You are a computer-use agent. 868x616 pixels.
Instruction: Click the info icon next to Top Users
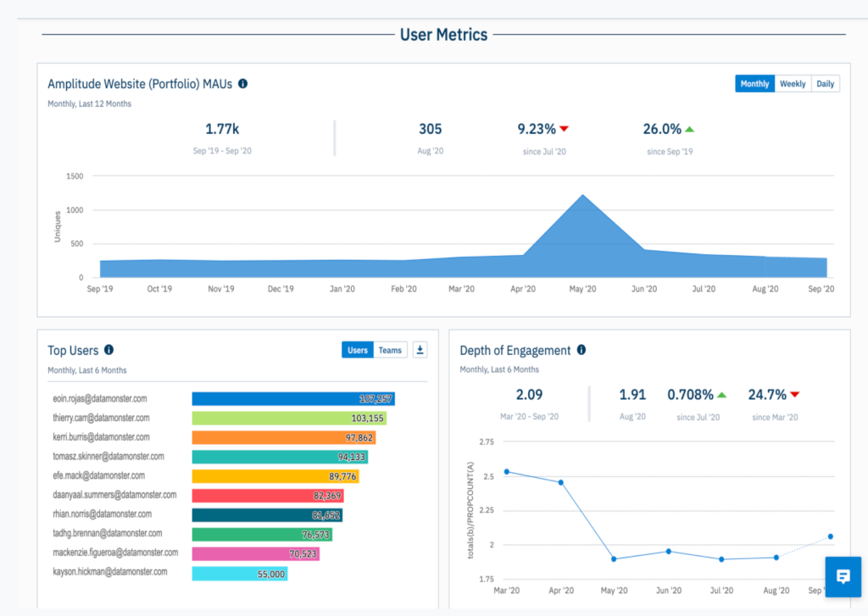[109, 350]
